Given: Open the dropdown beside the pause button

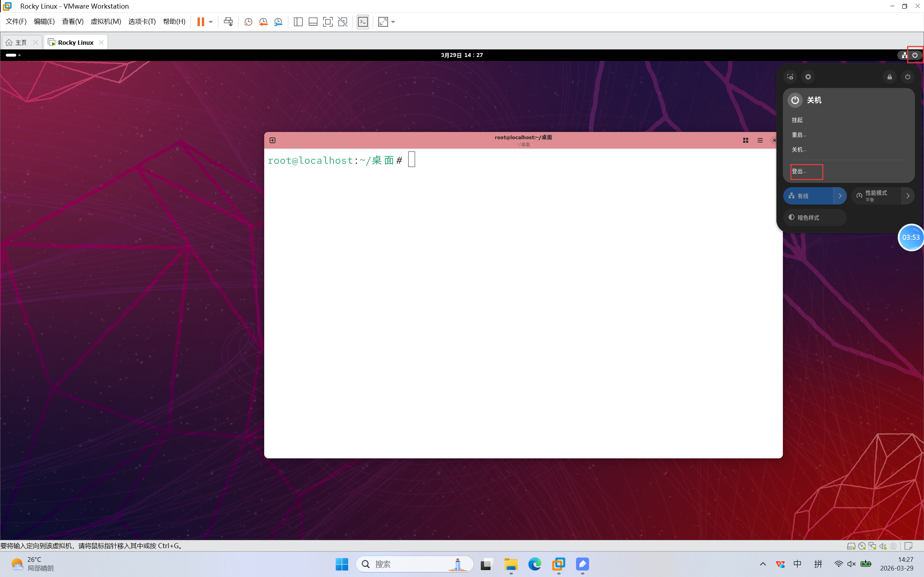Looking at the screenshot, I should click(211, 22).
